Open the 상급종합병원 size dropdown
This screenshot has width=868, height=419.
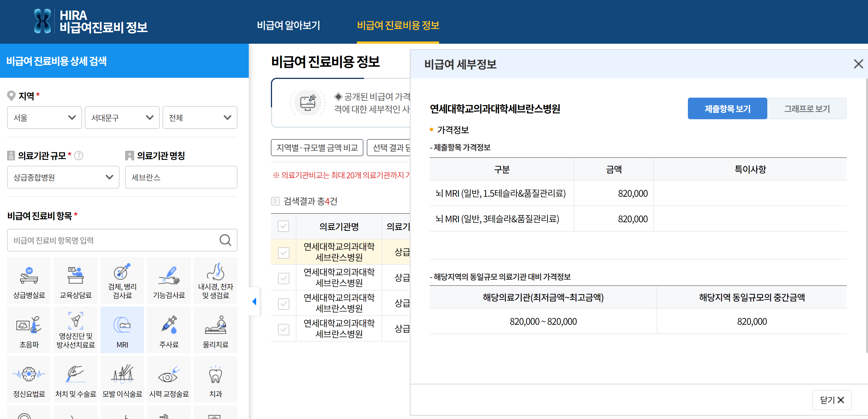click(x=63, y=177)
